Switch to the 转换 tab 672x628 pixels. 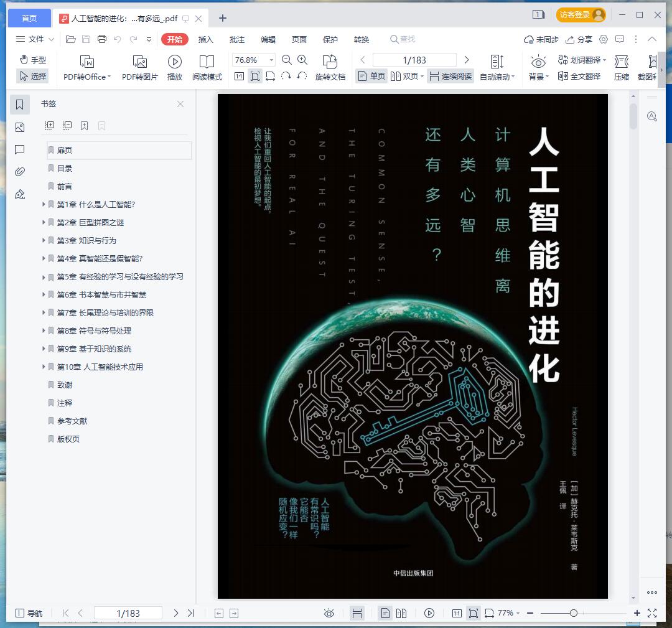coord(362,39)
